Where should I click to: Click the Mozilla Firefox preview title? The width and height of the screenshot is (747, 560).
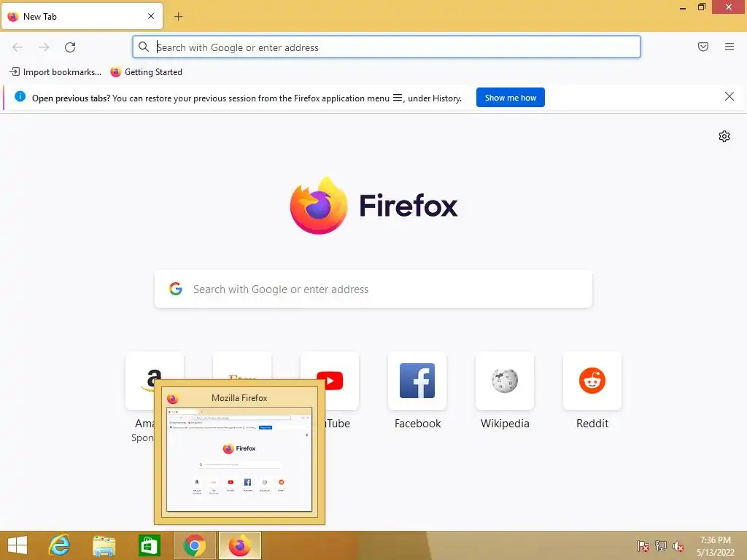(239, 398)
